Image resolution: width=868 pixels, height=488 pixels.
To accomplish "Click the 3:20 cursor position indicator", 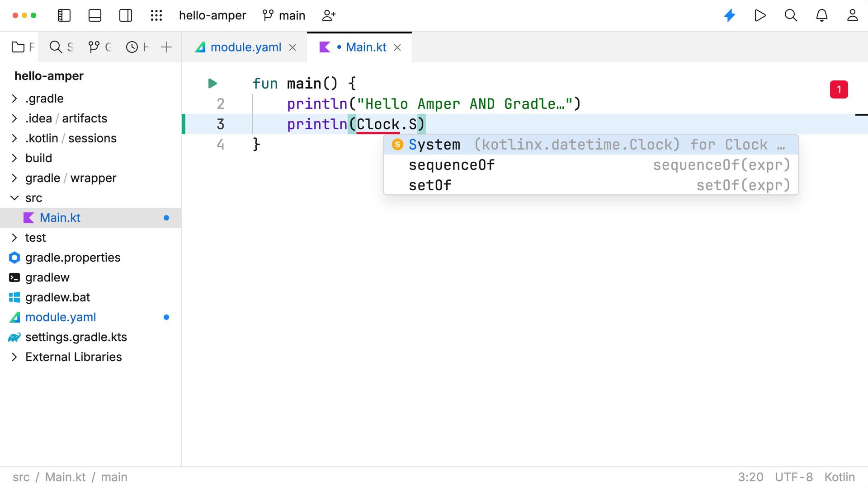I will (x=750, y=477).
